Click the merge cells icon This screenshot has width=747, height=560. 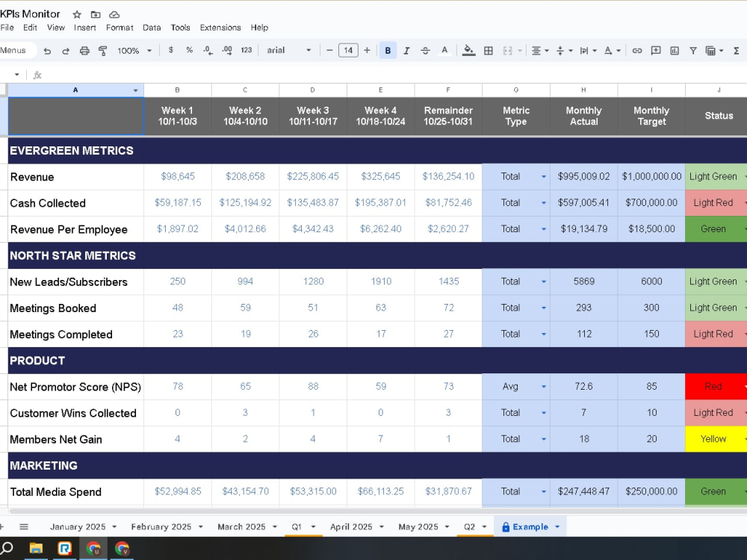[x=507, y=51]
